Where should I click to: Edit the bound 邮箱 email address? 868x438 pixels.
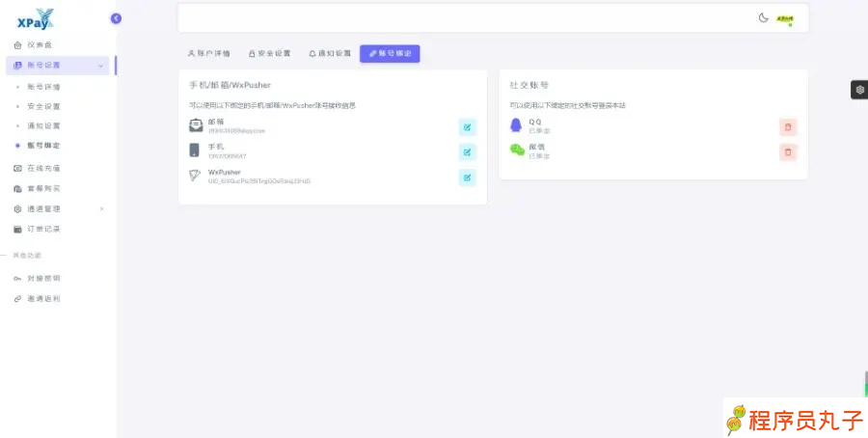(x=467, y=127)
